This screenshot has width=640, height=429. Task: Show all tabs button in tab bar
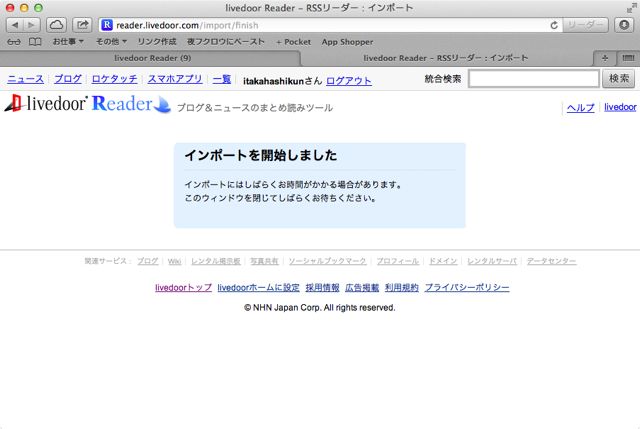[628, 58]
